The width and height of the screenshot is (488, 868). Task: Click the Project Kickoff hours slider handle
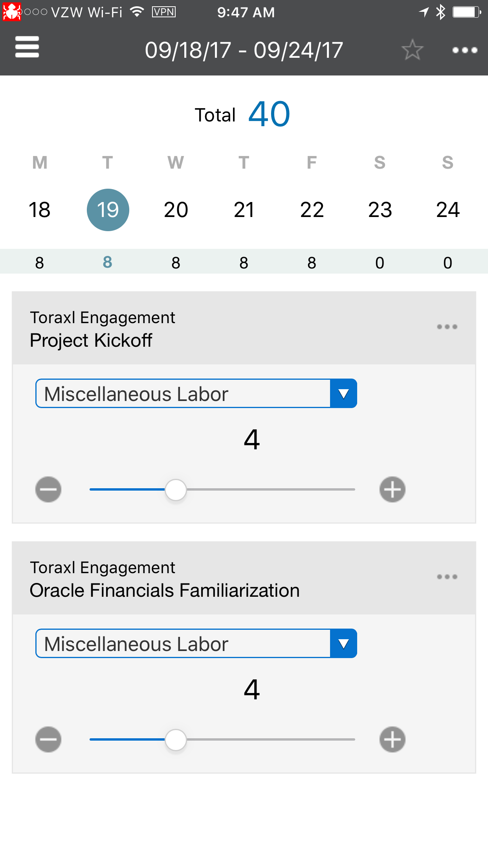coord(176,490)
